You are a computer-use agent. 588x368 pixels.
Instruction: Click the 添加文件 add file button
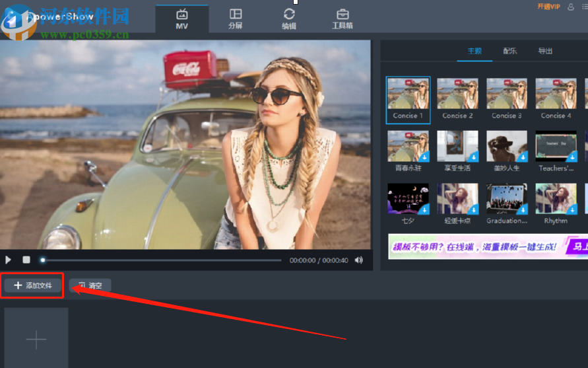click(x=32, y=285)
